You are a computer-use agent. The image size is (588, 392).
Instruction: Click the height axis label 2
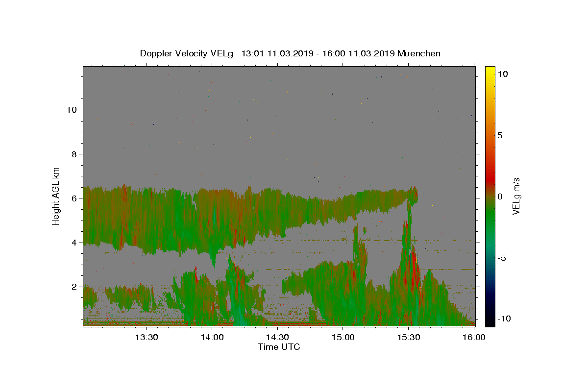[x=74, y=287]
